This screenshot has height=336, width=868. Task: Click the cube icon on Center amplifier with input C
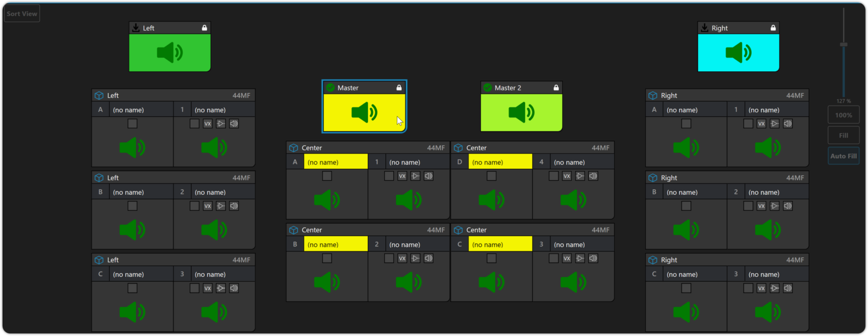coord(458,230)
